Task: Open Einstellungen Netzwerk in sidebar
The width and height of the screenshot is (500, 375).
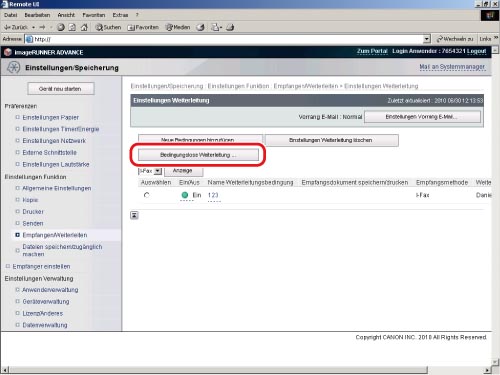Action: pyautogui.click(x=54, y=141)
